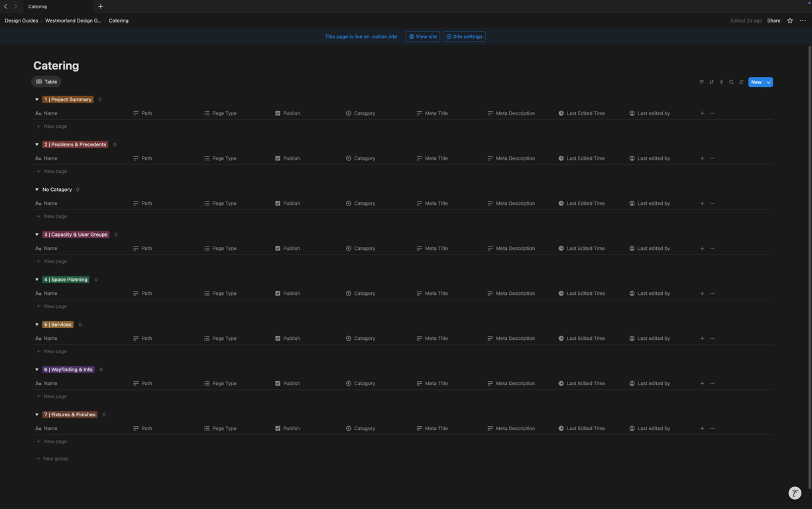The image size is (812, 509).
Task: Favorite this page with the star icon
Action: tap(790, 21)
